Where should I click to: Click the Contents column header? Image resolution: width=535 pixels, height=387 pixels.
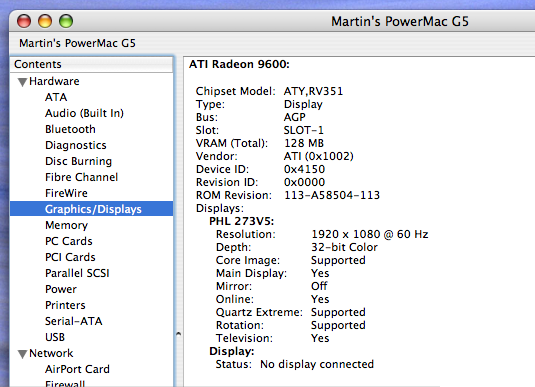coord(91,64)
